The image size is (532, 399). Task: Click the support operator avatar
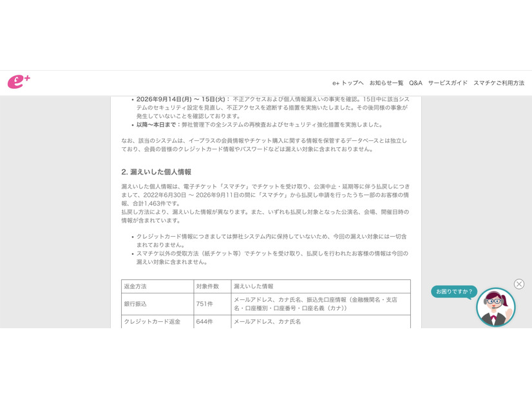[495, 307]
